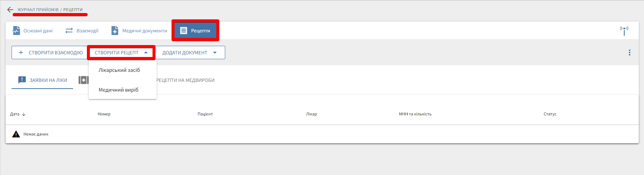The image size is (644, 175).
Task: Sort the table by the Дата arrow
Action: pos(24,114)
